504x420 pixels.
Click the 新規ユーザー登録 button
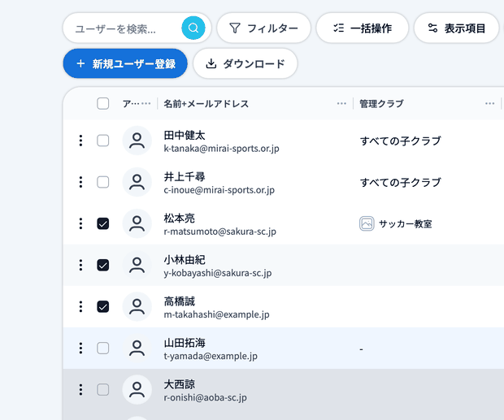(125, 63)
